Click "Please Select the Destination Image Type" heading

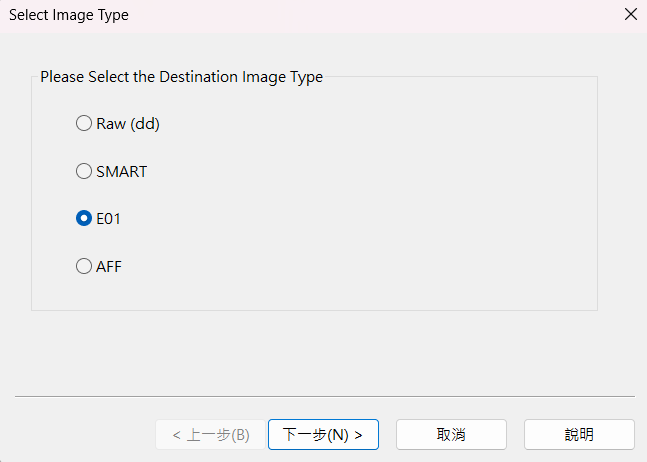pos(181,77)
